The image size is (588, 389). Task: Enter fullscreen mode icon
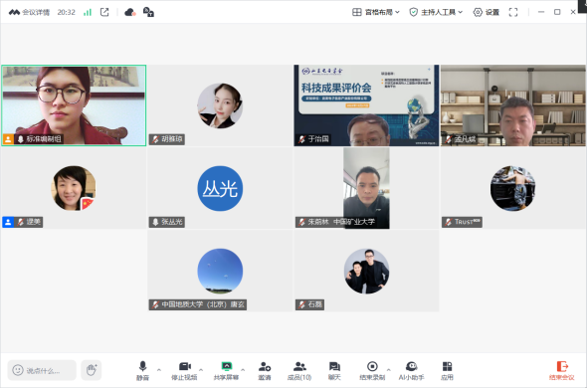click(513, 12)
